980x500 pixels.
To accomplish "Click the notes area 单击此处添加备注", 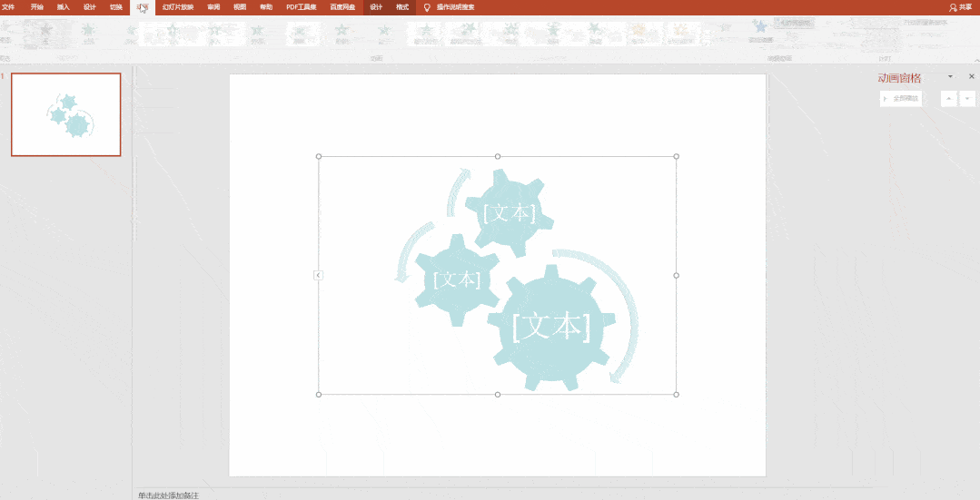I will point(169,495).
